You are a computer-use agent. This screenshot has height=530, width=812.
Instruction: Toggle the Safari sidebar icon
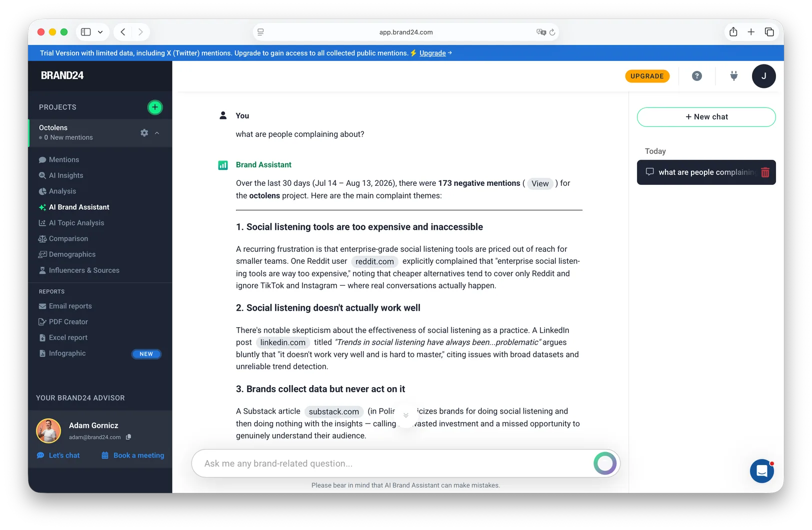pyautogui.click(x=86, y=32)
